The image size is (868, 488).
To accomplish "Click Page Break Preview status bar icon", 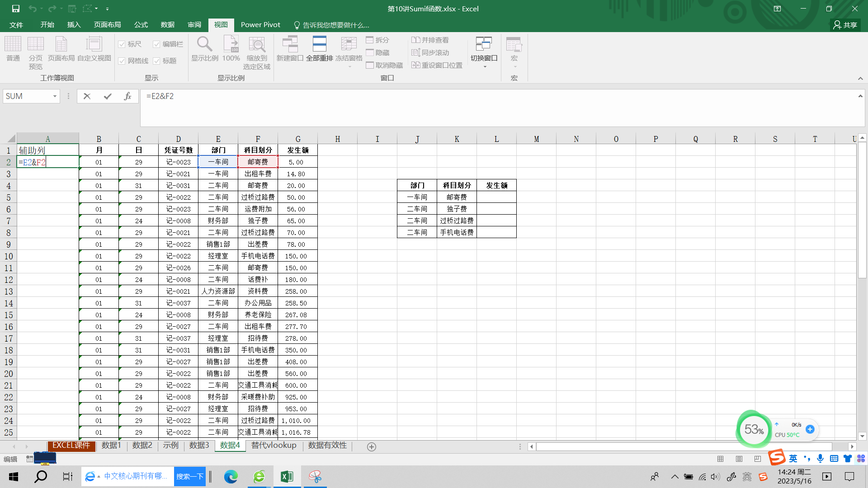I will tap(758, 459).
